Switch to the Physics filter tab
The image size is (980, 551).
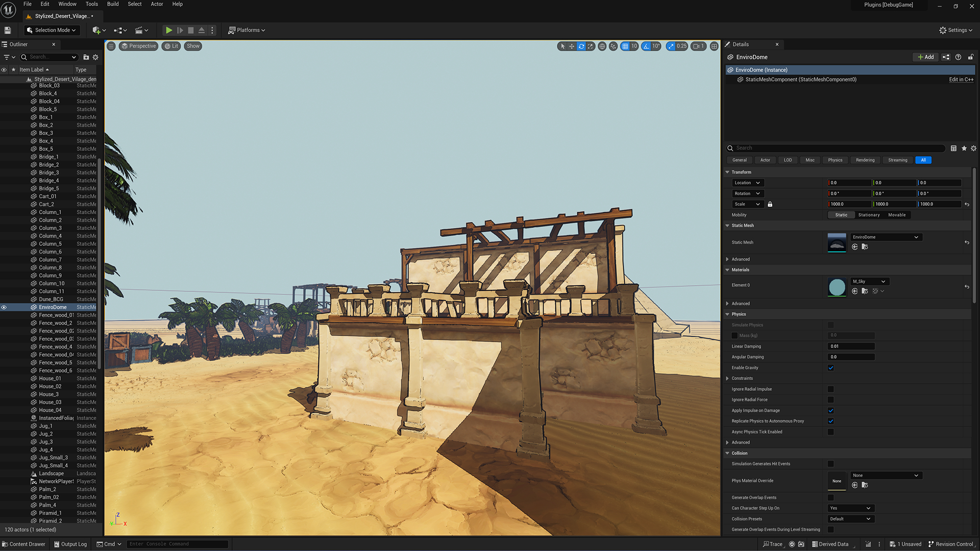pos(835,160)
